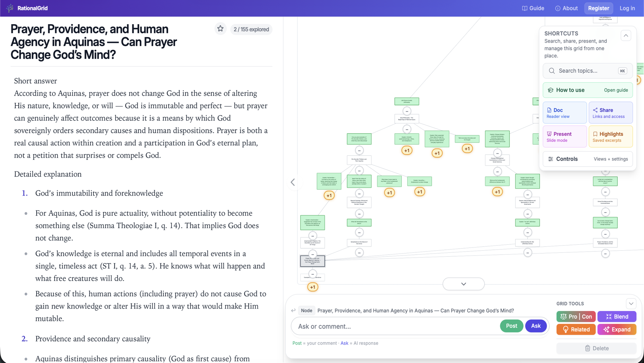Collapse the left article panel
Viewport: 644px width, 363px height.
click(293, 182)
